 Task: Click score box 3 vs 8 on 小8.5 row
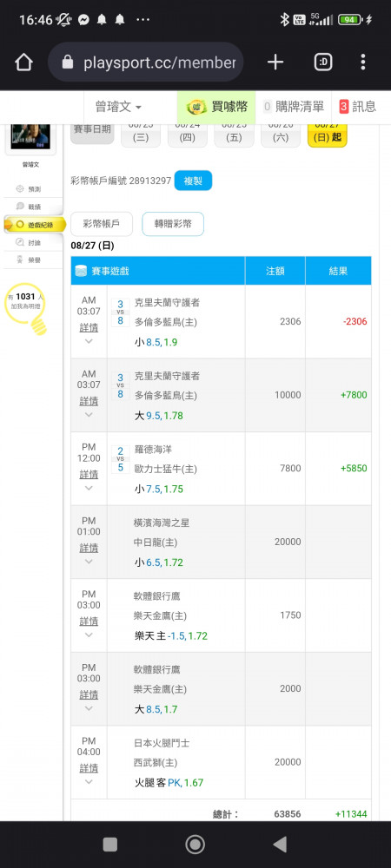pos(120,312)
